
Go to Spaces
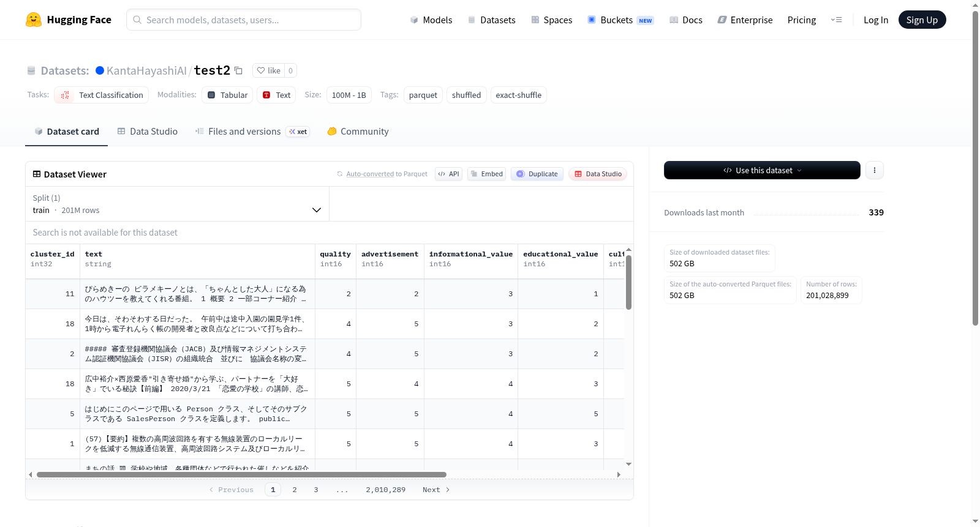[x=552, y=20]
